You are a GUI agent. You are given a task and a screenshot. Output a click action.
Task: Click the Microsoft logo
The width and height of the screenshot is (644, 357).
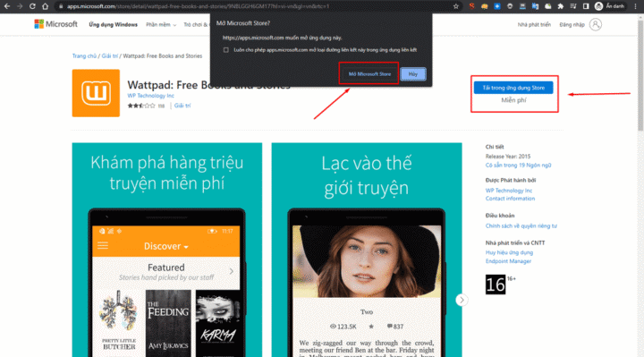[x=55, y=24]
